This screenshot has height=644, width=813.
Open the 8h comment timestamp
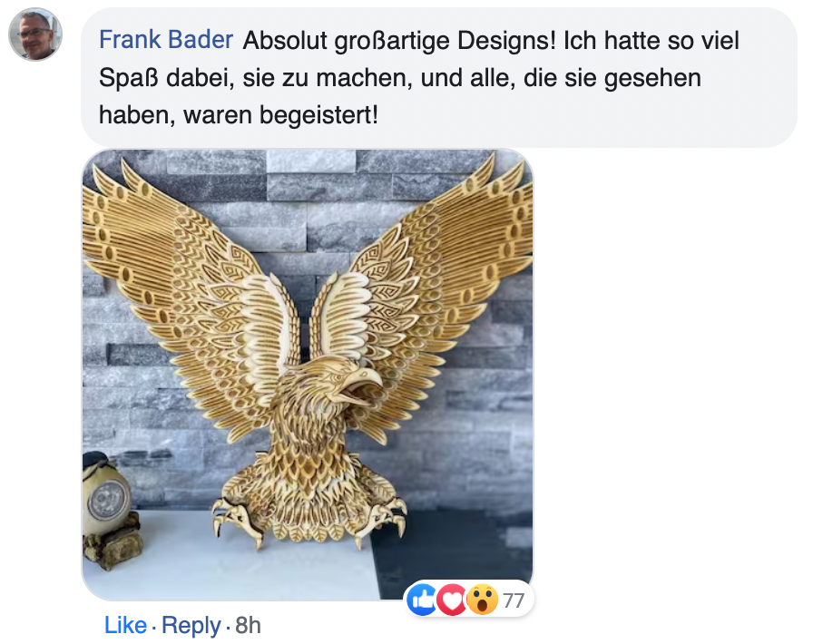[248, 625]
